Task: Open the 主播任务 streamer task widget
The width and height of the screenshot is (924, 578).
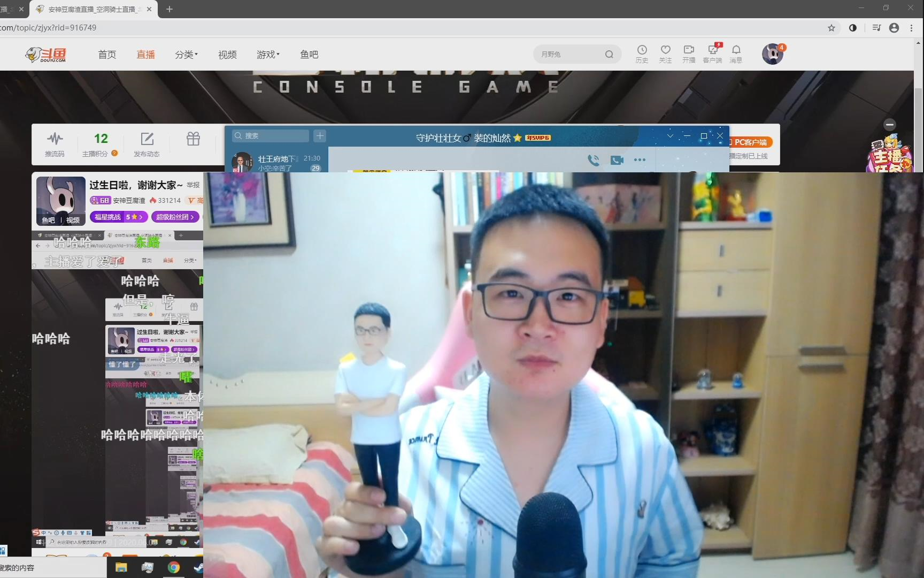Action: (890, 154)
